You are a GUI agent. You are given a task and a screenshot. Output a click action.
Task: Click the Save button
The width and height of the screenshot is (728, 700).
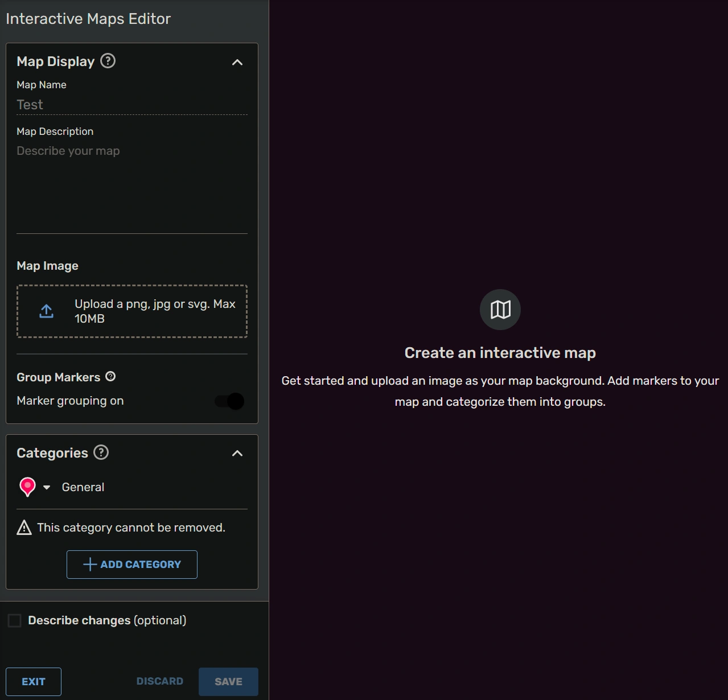tap(228, 682)
